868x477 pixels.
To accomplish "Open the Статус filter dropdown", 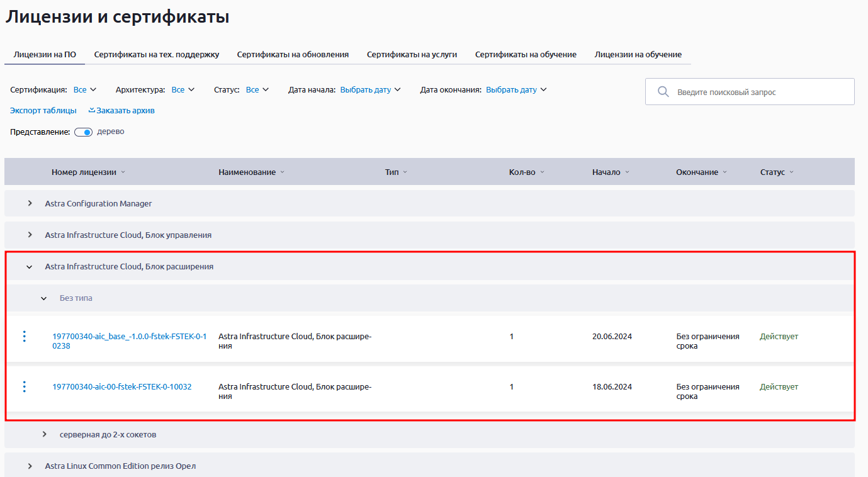I will tap(257, 90).
